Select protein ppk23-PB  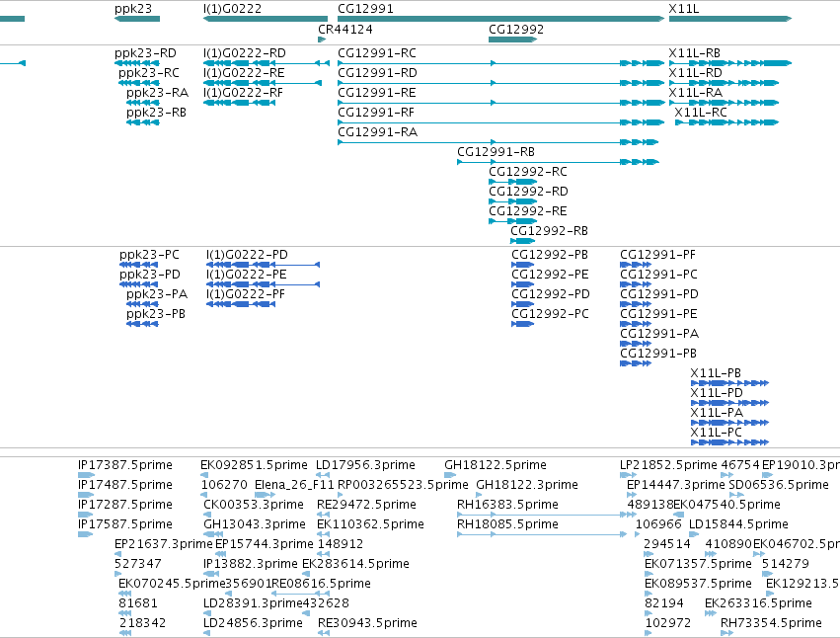(x=142, y=324)
